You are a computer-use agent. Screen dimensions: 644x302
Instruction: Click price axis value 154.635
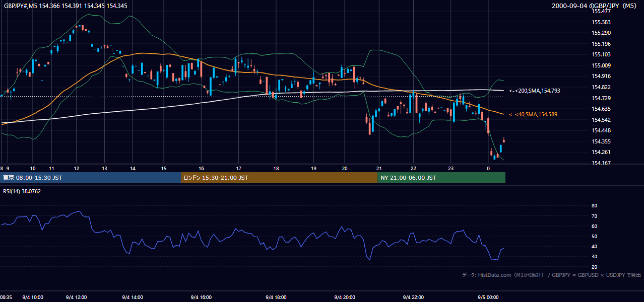click(601, 109)
